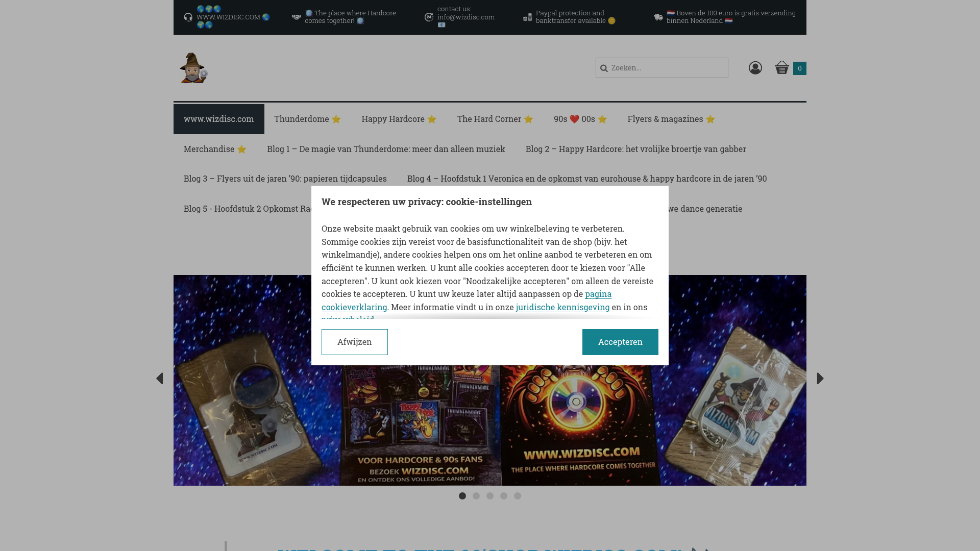Open Blog 5 Hoofdstuk 2 link
Viewport: 980px width, 551px height.
pos(248,209)
